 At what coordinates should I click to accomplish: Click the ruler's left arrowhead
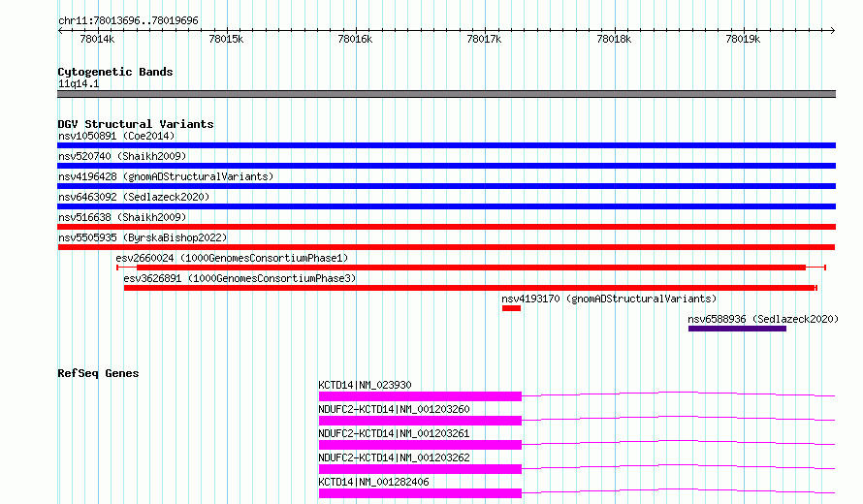(60, 30)
